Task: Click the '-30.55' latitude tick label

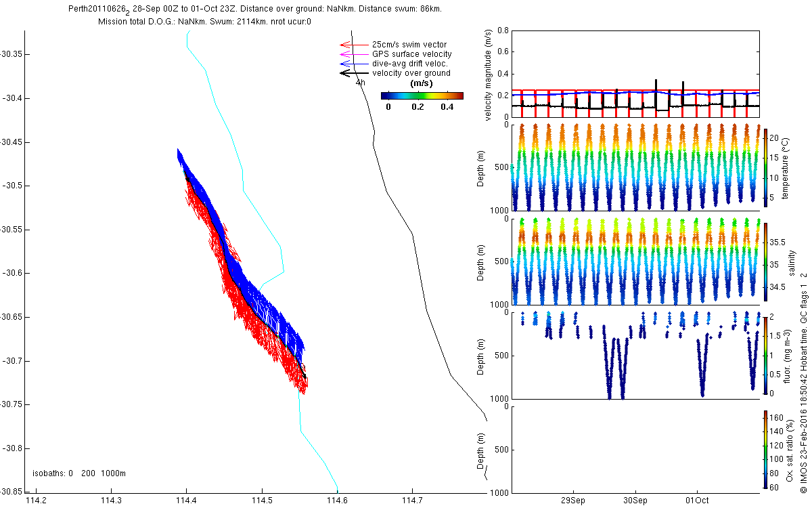Action: (11, 230)
